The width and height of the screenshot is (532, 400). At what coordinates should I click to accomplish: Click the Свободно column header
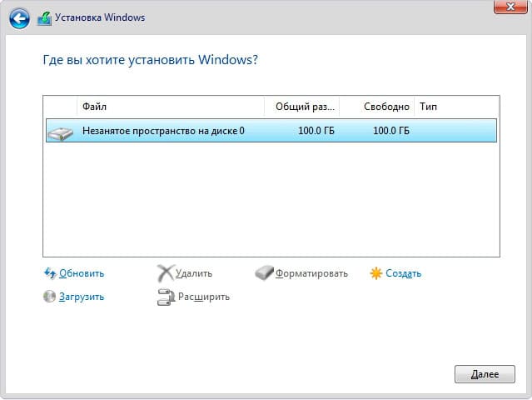[x=376, y=107]
